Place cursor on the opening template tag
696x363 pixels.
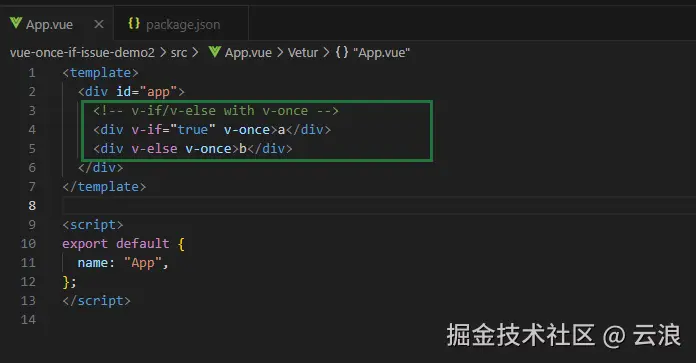pyautogui.click(x=100, y=72)
